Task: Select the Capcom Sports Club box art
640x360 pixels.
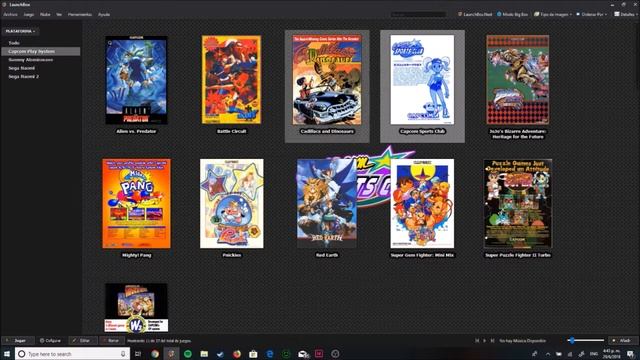Action: (x=422, y=80)
